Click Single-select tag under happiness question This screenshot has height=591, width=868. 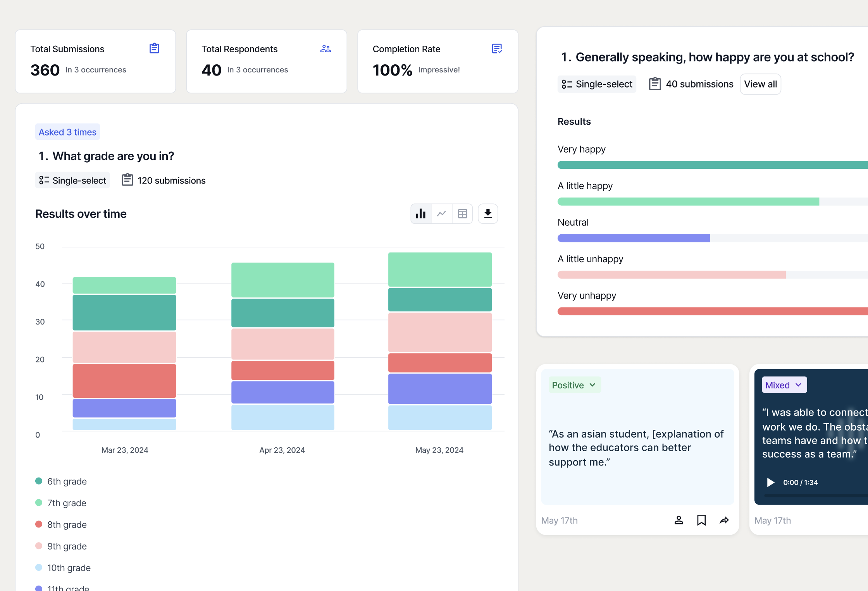(x=597, y=84)
